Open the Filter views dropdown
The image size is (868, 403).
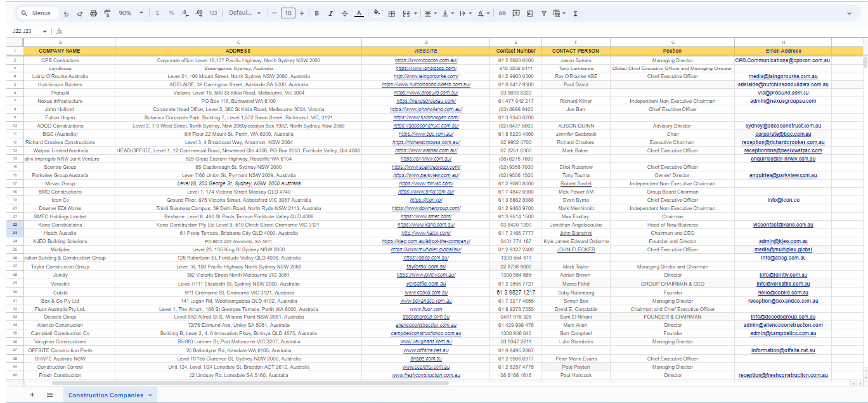click(559, 13)
